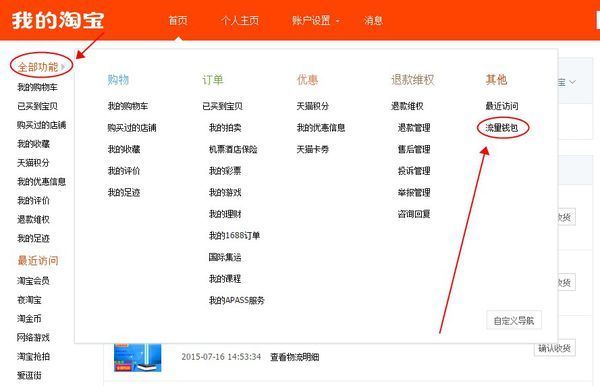Screen dimensions: 600x386
Task: Click the 确认收货 button
Action: (555, 349)
